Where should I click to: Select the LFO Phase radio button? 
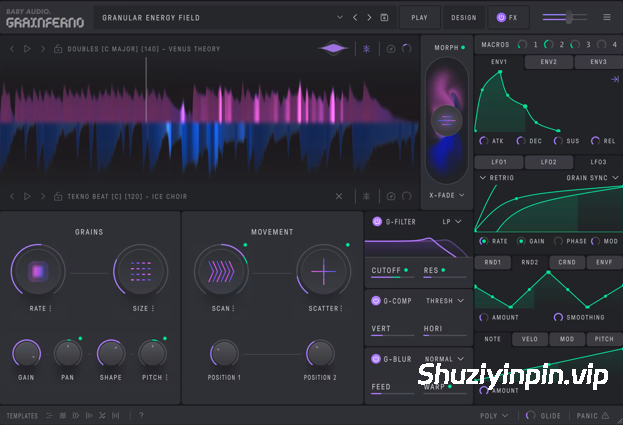point(558,241)
